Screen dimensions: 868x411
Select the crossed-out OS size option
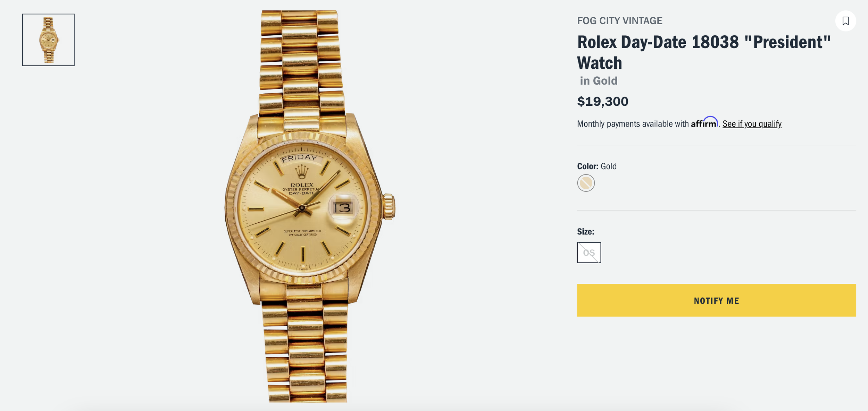[x=589, y=252]
